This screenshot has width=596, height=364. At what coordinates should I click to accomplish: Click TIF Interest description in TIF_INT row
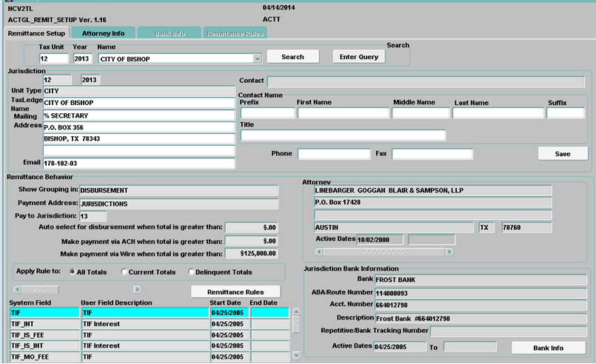click(145, 324)
